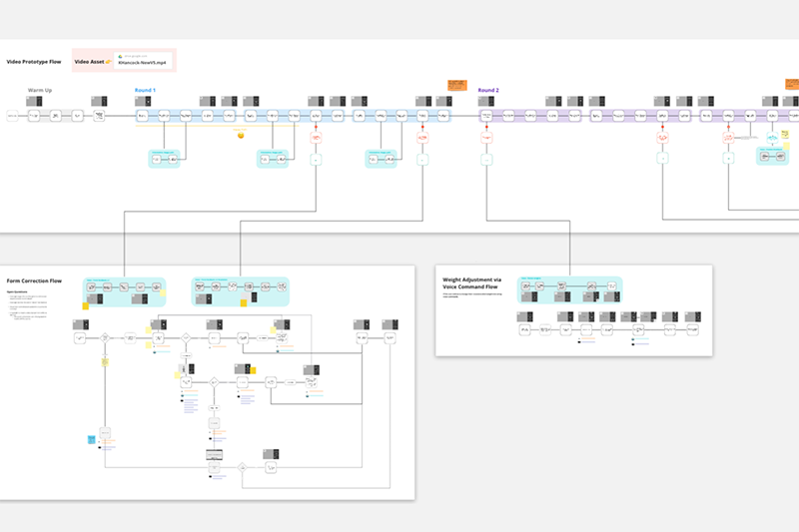Select the first node at the flow's far left
Screen dimensions: 799x532
click(12, 117)
